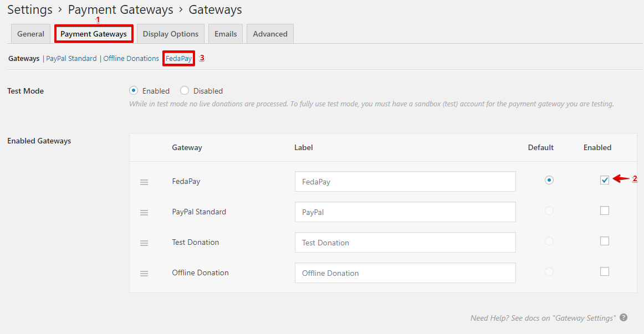Set FedaPay as the default gateway
644x334 pixels.
click(x=549, y=180)
